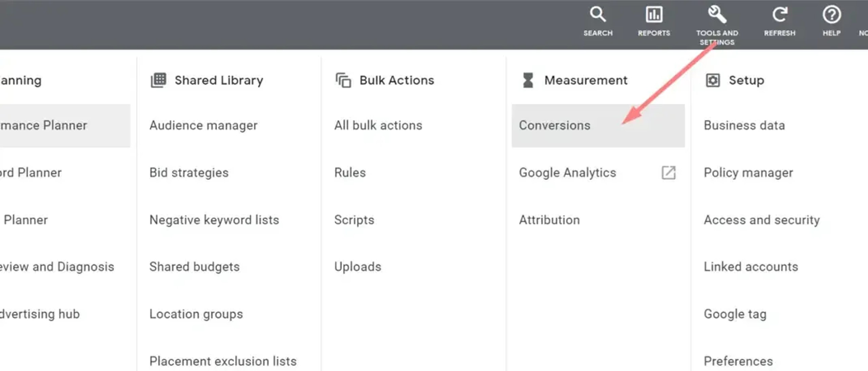Click the Tools and Settings wrench icon
Viewport: 868px width, 371px height.
click(717, 15)
